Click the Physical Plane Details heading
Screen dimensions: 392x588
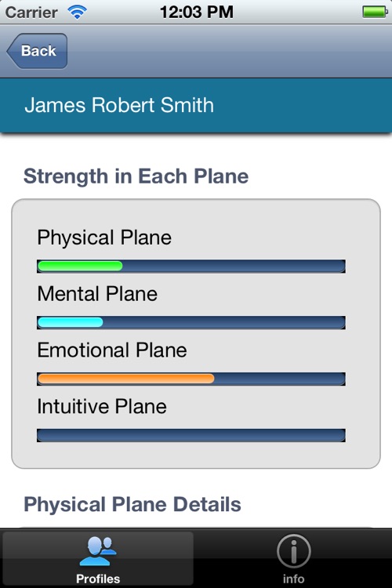click(132, 504)
